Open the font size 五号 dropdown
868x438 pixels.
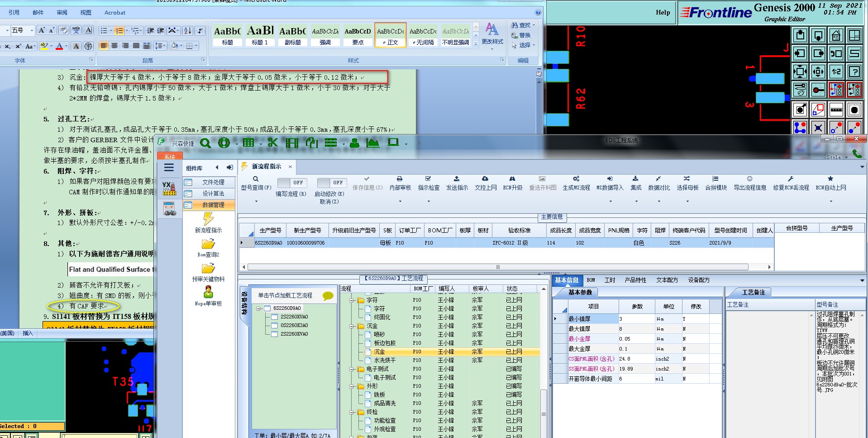[31, 30]
